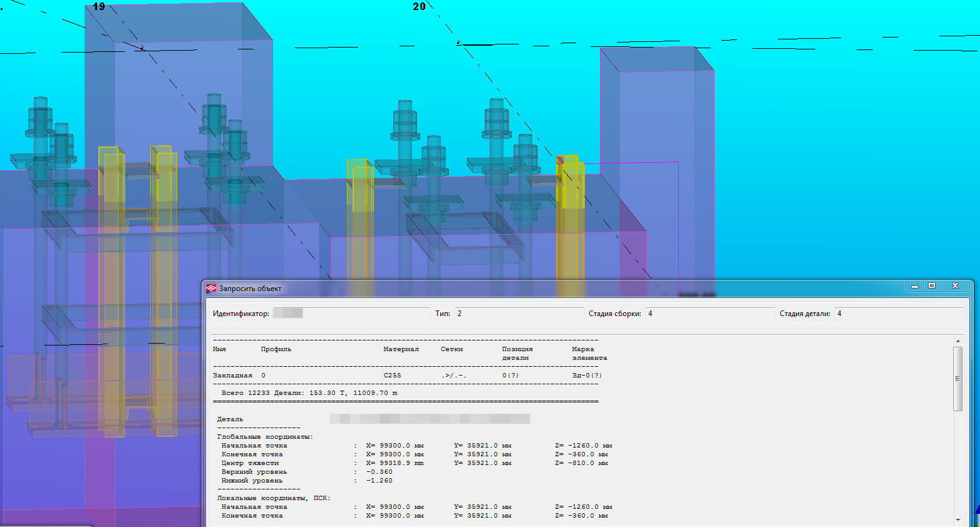The image size is (980, 527).
Task: Click the vertical scrollbar thumb in the report
Action: click(957, 379)
